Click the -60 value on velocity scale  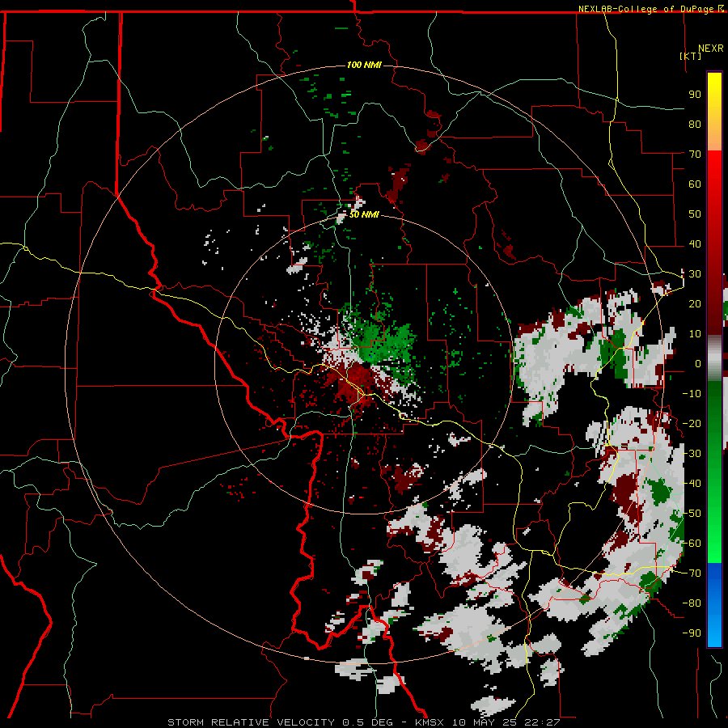[x=692, y=544]
